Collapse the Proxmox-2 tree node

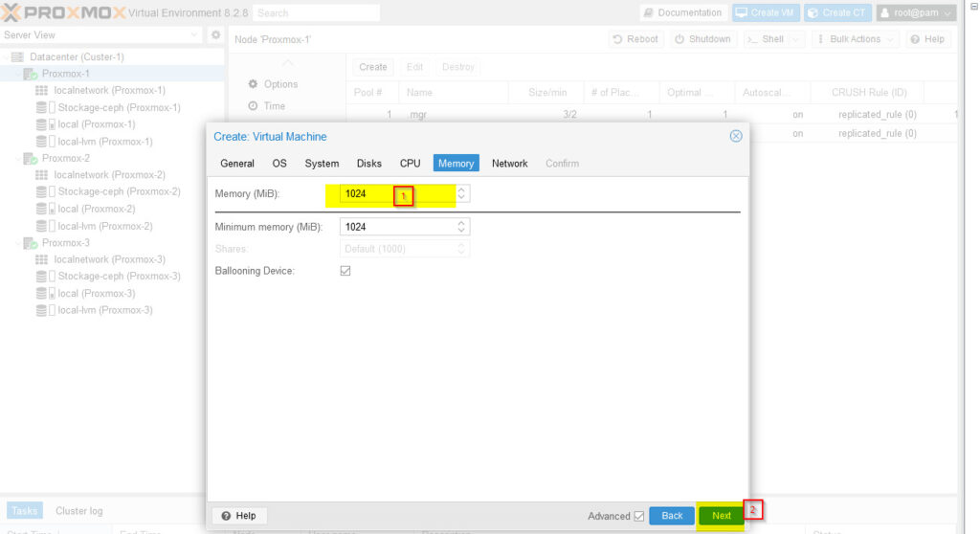[17, 158]
